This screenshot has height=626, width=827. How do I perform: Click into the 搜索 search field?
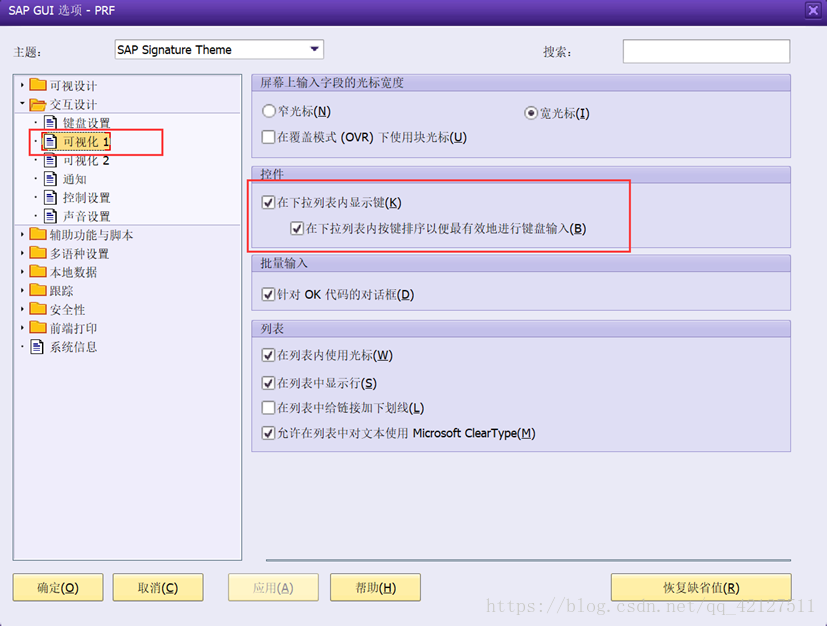pos(706,51)
